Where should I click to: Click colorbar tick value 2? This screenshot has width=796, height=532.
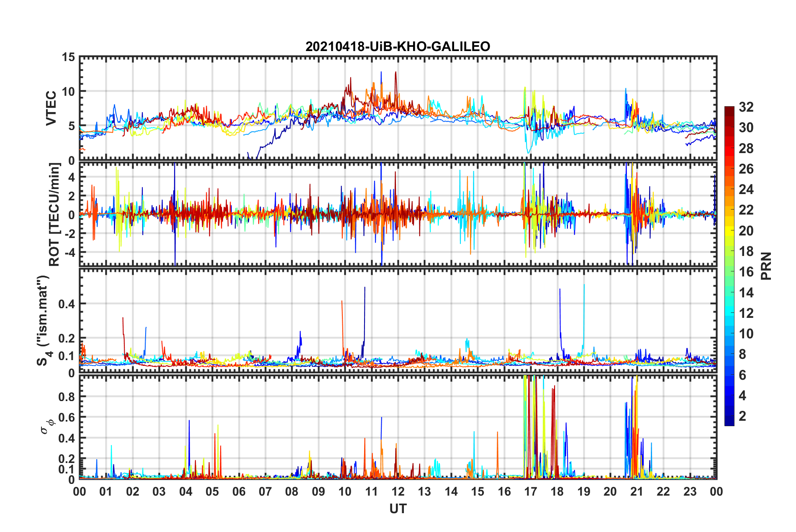coord(742,416)
